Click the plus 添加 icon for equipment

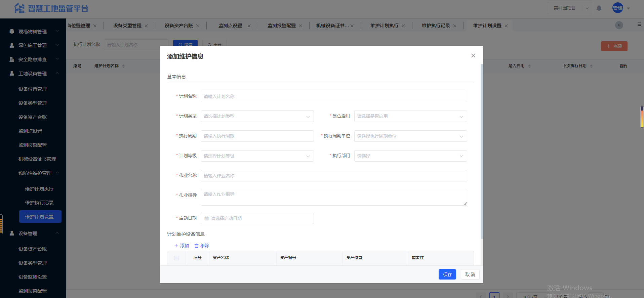(x=176, y=246)
